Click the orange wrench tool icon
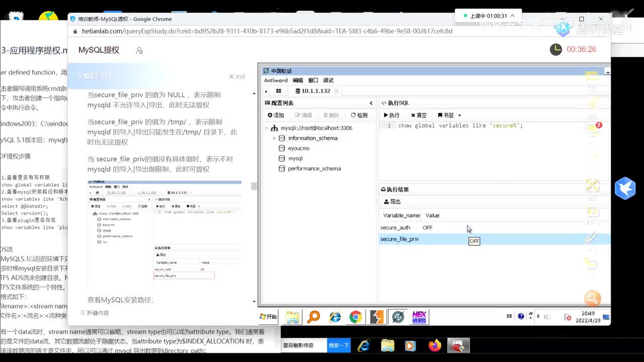 click(593, 298)
